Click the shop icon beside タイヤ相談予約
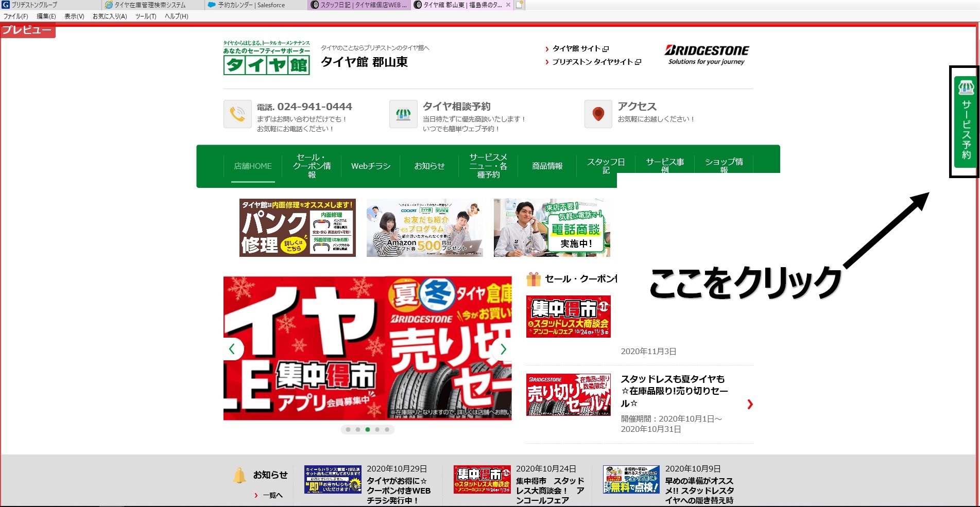 pos(403,114)
